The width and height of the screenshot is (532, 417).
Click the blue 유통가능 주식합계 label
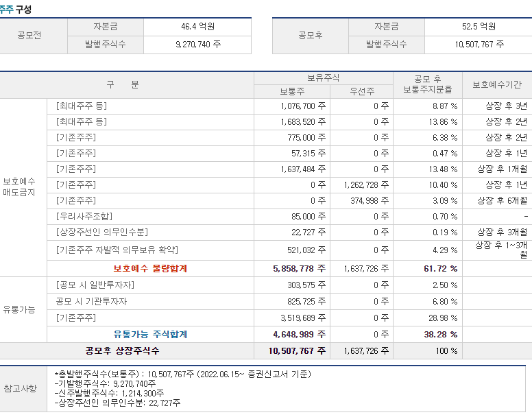tap(150, 334)
